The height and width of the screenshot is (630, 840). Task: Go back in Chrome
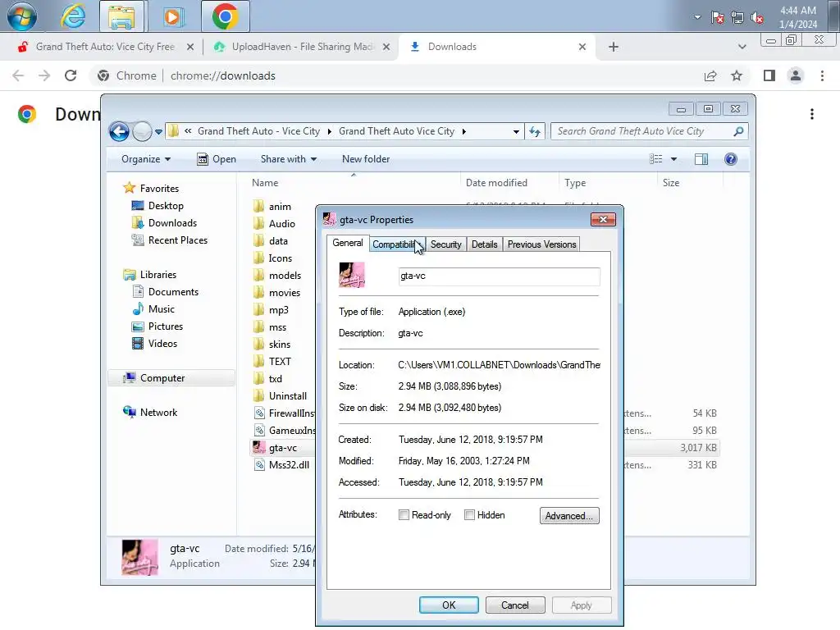(18, 75)
